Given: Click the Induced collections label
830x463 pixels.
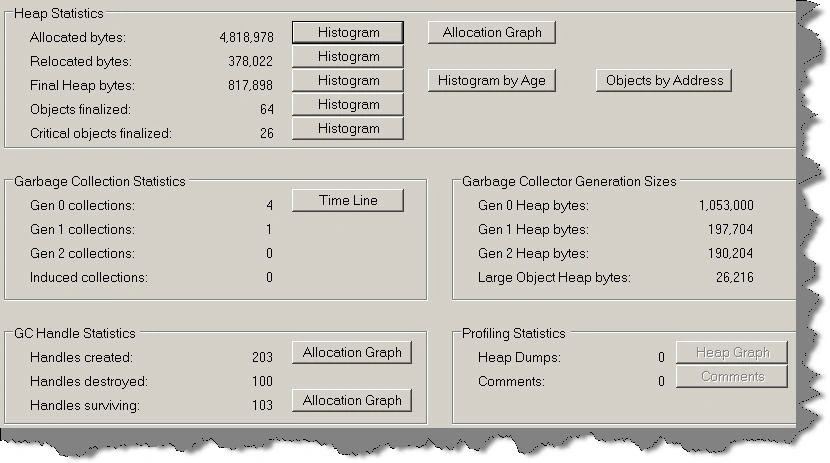Looking at the screenshot, I should 88,277.
